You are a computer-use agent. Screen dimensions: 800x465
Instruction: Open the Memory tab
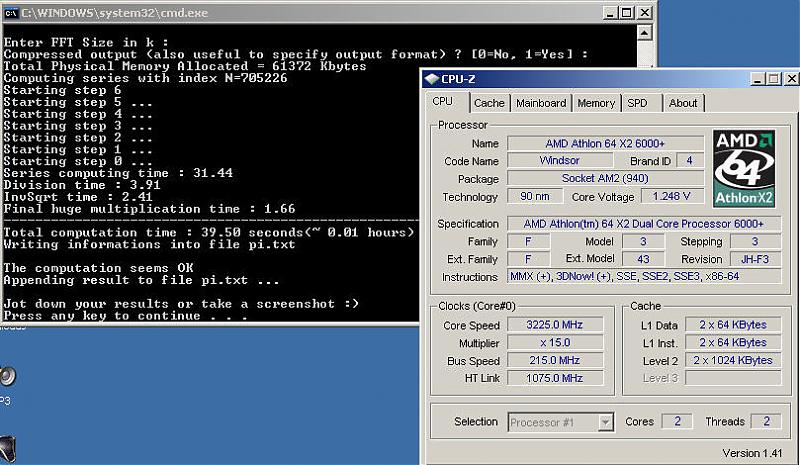click(596, 103)
